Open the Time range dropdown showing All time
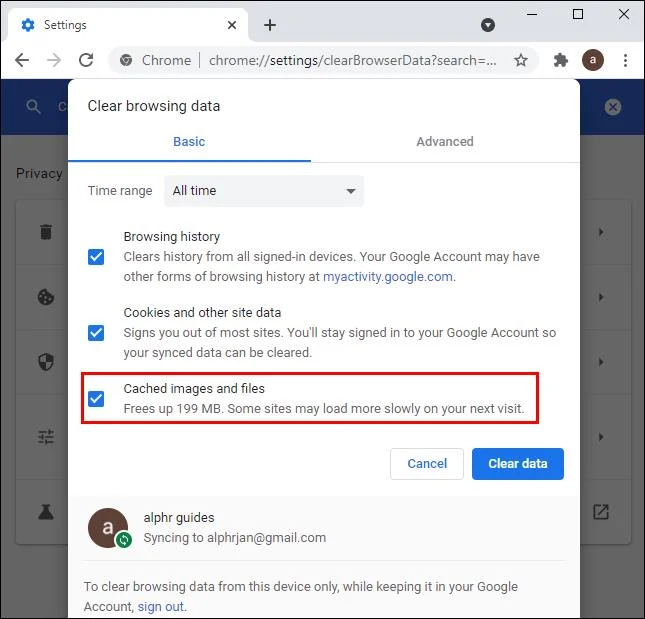This screenshot has width=645, height=619. [264, 191]
